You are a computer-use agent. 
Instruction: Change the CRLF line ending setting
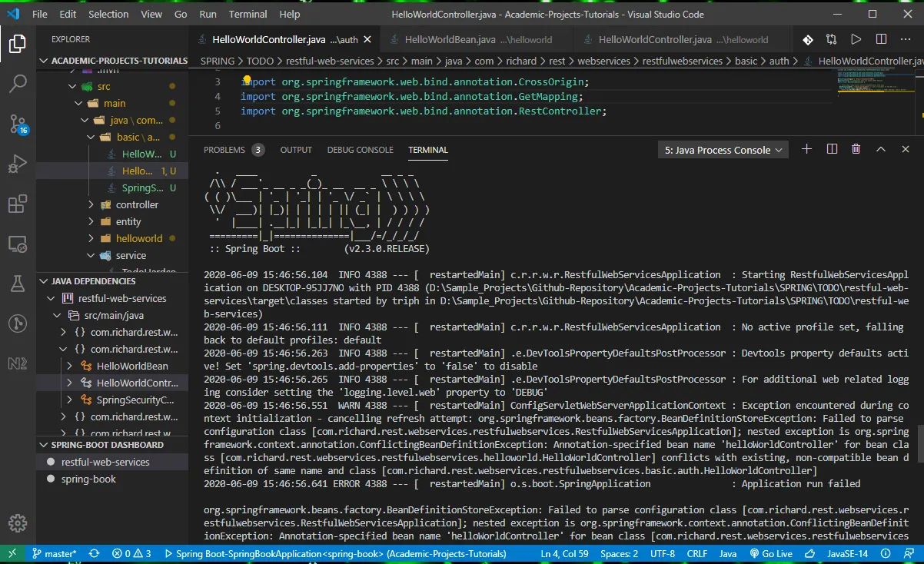pyautogui.click(x=697, y=553)
